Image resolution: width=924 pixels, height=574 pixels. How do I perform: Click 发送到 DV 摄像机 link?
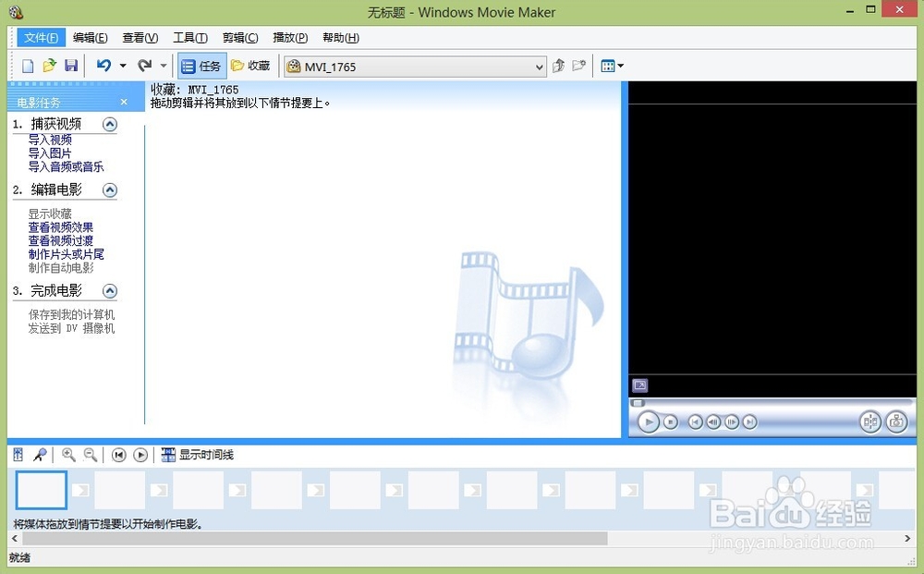point(71,329)
